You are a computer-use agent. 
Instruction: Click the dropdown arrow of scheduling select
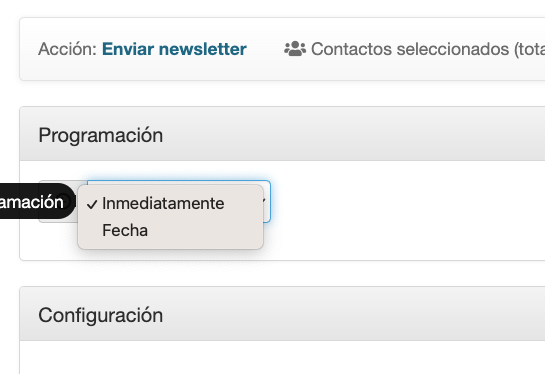point(265,201)
